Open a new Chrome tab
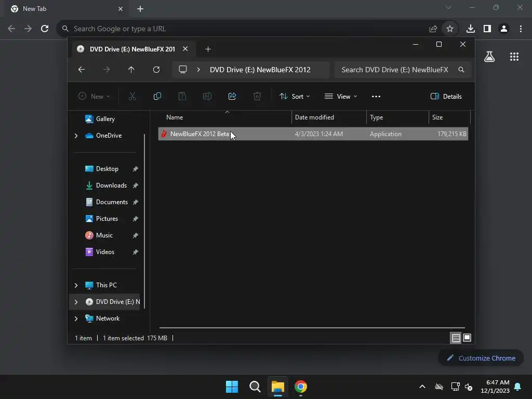532x399 pixels. [x=140, y=9]
